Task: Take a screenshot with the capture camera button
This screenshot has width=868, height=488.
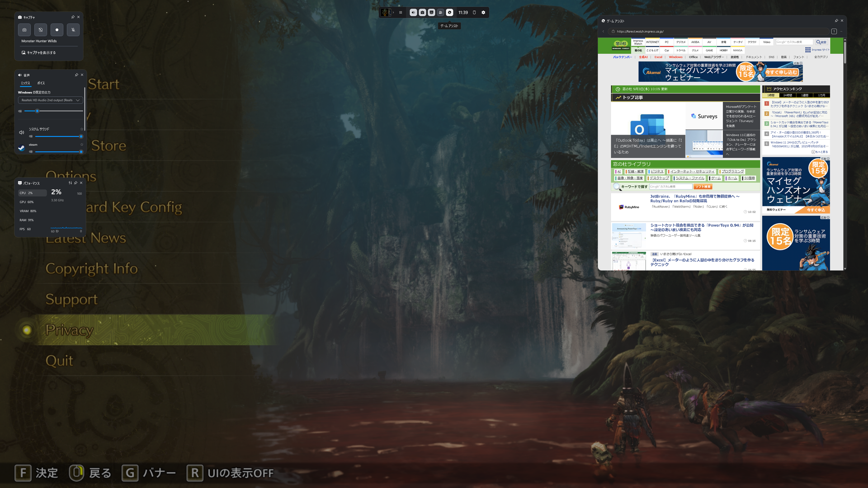Action: point(24,30)
